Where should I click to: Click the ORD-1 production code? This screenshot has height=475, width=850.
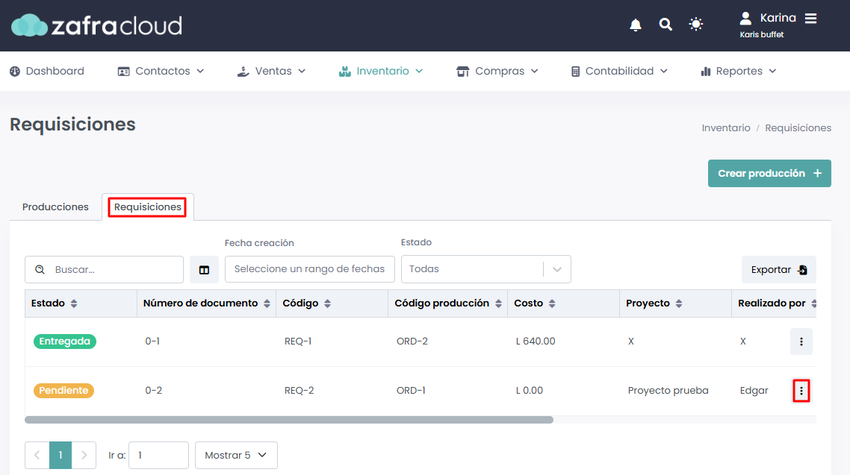[x=411, y=390]
